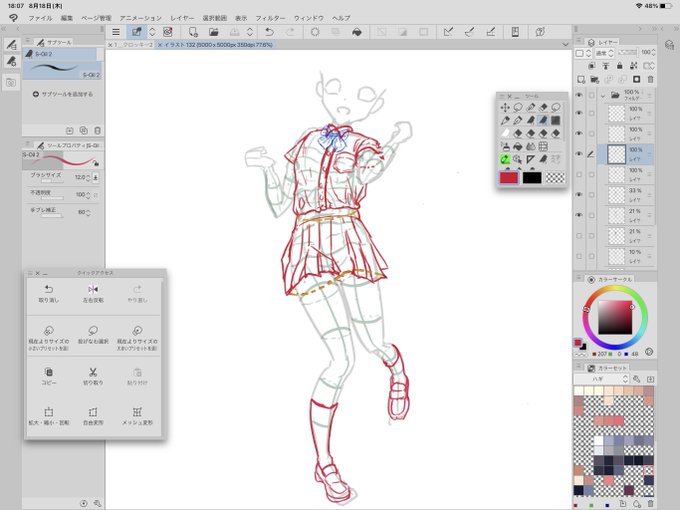Click Flip Horizontal in Quick Access palette

point(93,293)
